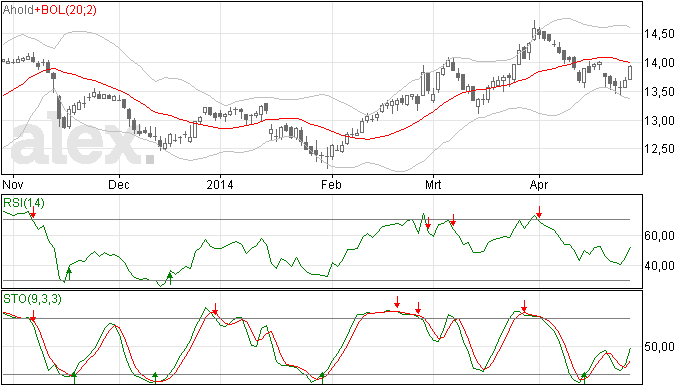Viewport: 690px width, 387px height.
Task: Click the 13,50 price axis label
Action: [x=659, y=92]
